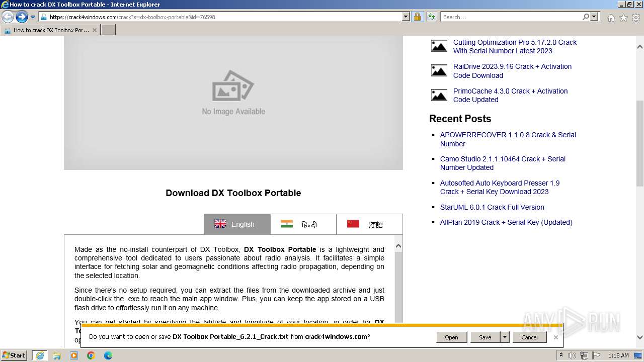This screenshot has height=362, width=644.
Task: Close the current browser tab
Action: click(94, 30)
